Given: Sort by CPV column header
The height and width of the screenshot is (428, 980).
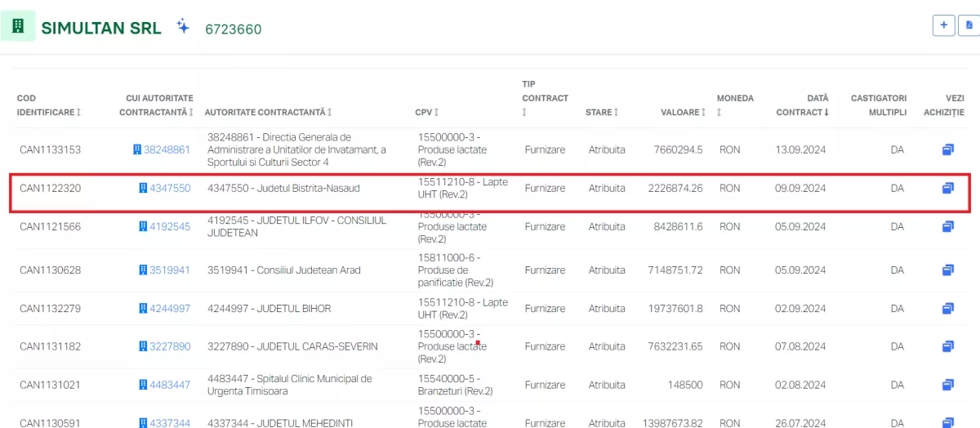Looking at the screenshot, I should [x=426, y=112].
